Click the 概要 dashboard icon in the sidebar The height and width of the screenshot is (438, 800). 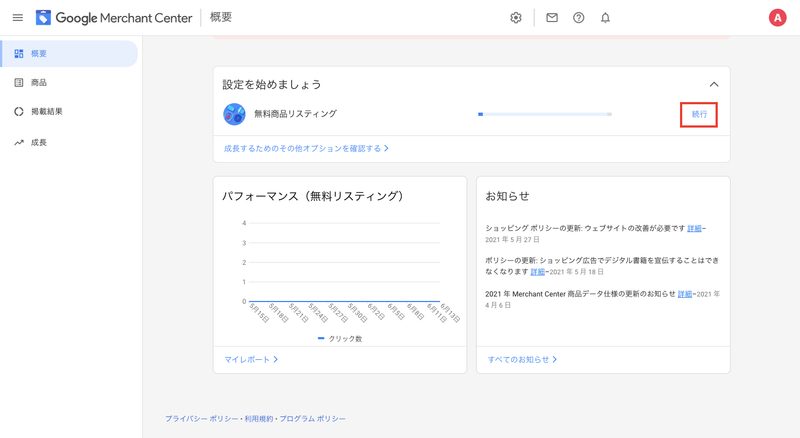pos(19,54)
